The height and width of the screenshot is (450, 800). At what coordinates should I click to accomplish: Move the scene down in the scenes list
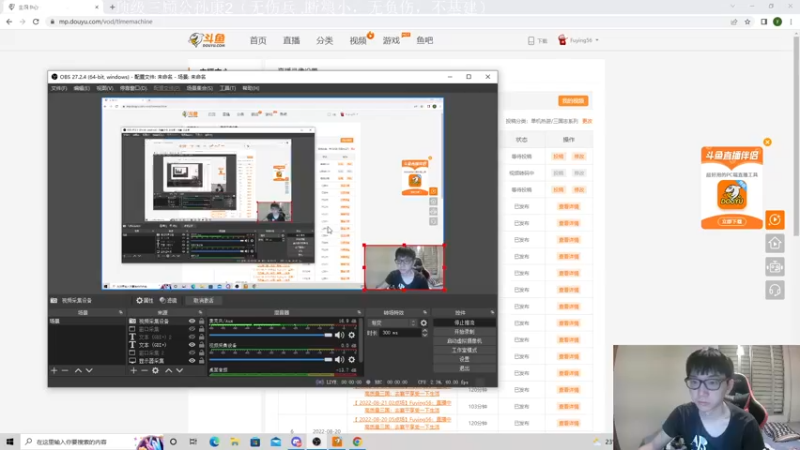[89, 370]
